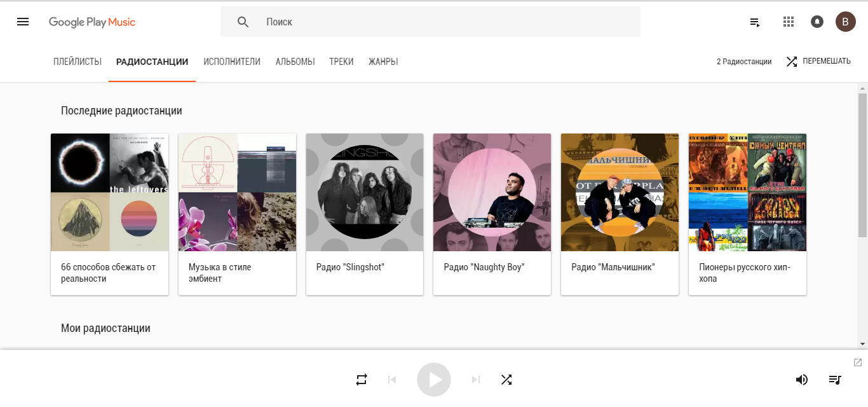Switch to the ИСПОЛНИТЕЛИ tab
The image size is (868, 407).
(232, 62)
